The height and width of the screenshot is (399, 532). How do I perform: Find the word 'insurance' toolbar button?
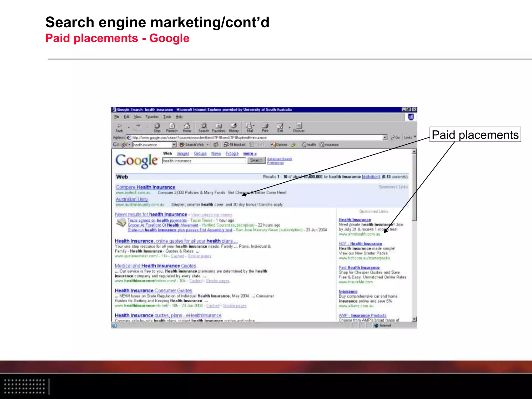[x=329, y=144]
